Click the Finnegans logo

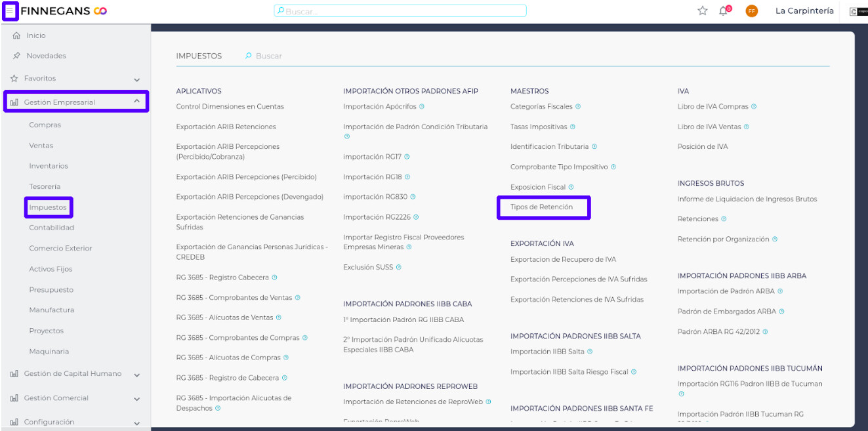point(64,10)
